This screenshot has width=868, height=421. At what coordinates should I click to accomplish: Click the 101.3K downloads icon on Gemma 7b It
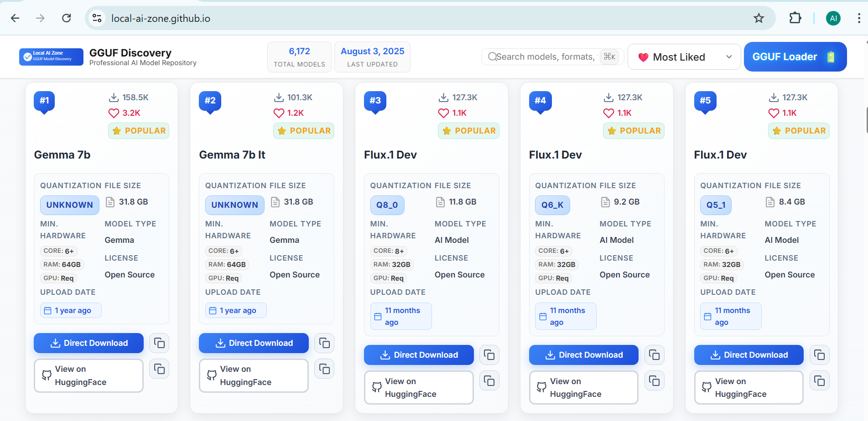[279, 98]
